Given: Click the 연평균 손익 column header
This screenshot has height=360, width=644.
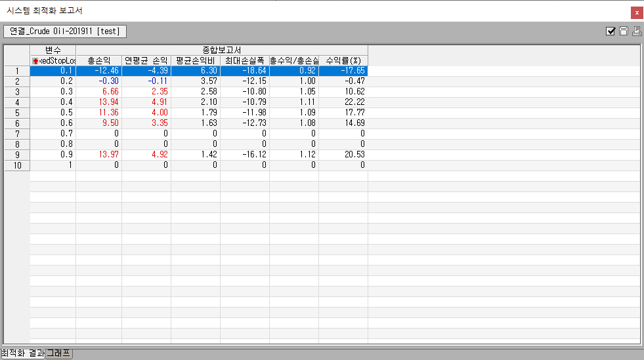Looking at the screenshot, I should [146, 60].
